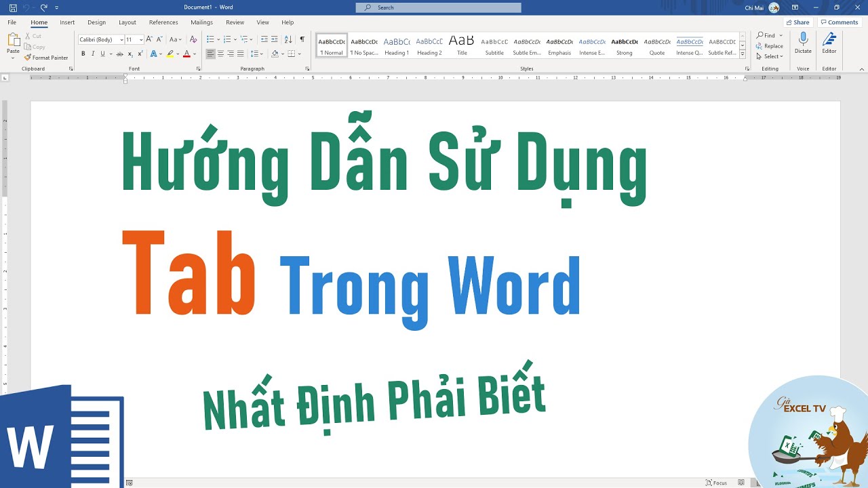The image size is (868, 488).
Task: Open the font size dropdown
Action: [140, 39]
